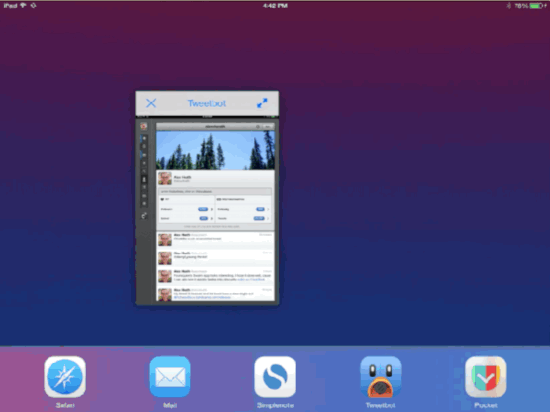
Task: Tap the 4:42 PM clock
Action: (275, 5)
